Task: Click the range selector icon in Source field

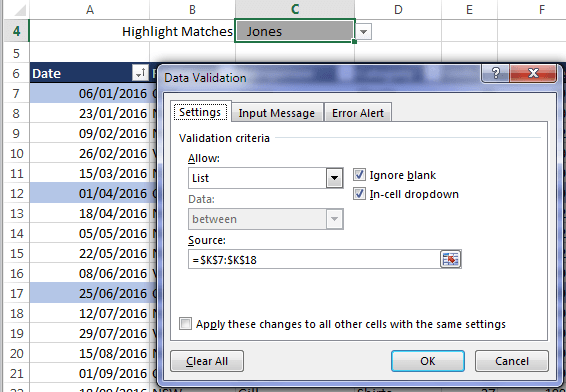Action: click(450, 259)
